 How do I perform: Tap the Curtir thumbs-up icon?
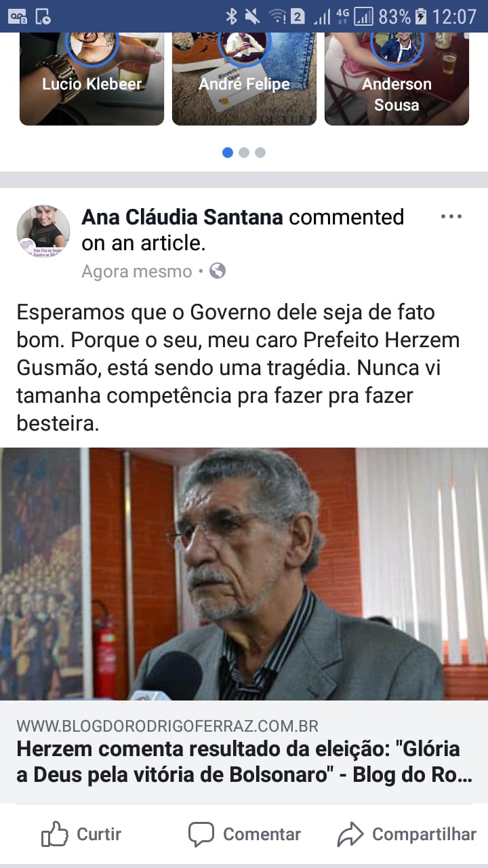point(55,834)
